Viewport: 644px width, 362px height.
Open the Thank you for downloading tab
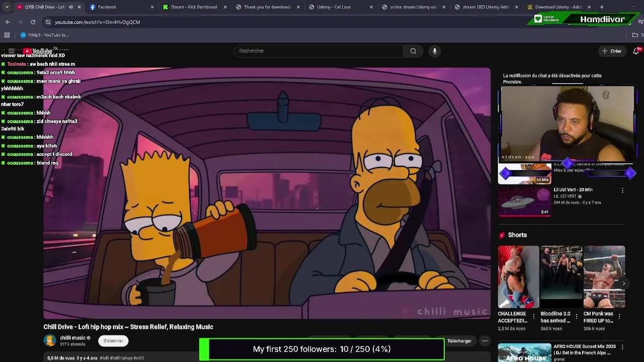(267, 7)
